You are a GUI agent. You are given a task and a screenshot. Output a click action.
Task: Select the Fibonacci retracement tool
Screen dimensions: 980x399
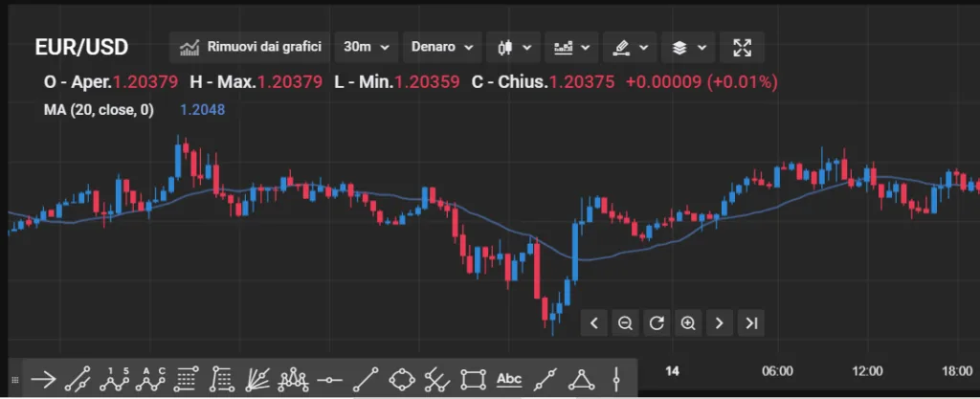click(x=186, y=378)
